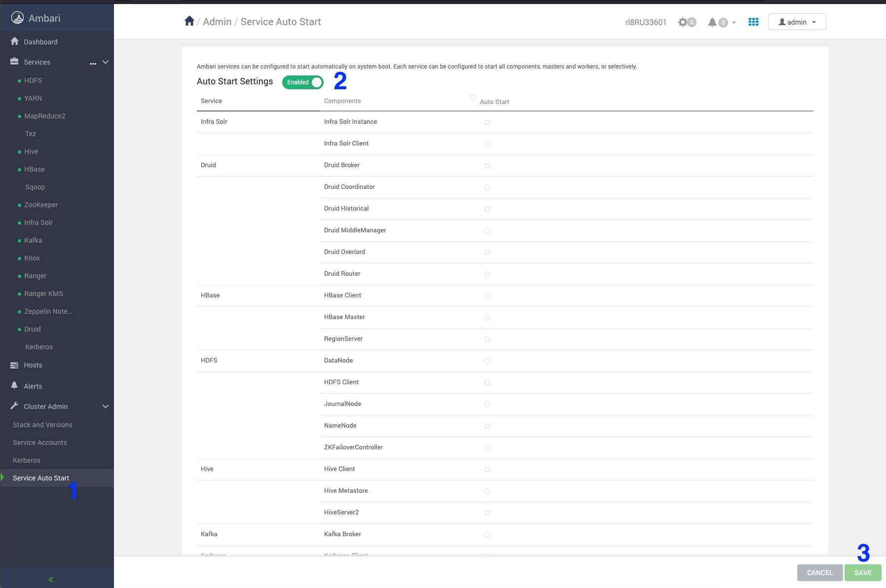
Task: Enable auto start for Druid Broker
Action: point(487,166)
